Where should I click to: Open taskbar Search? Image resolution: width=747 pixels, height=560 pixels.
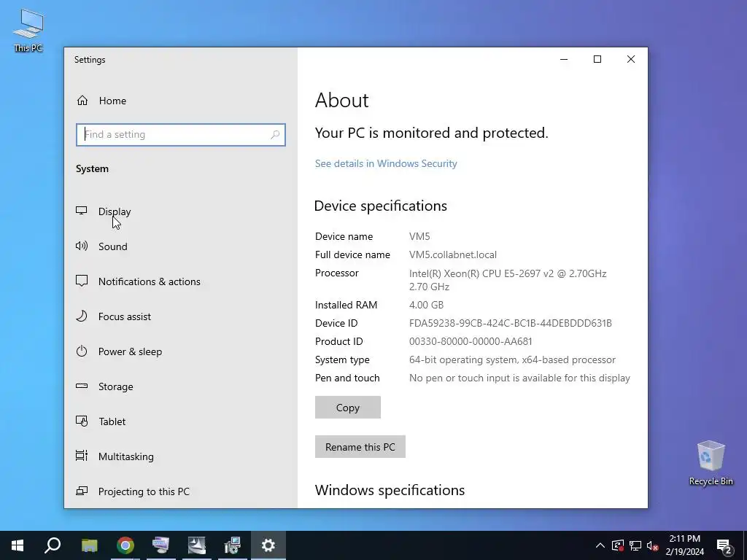pos(53,545)
